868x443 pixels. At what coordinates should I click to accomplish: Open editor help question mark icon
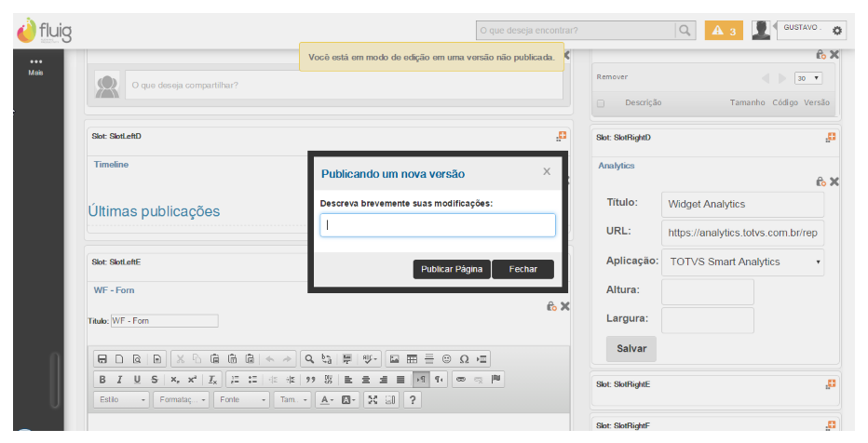[x=413, y=400]
